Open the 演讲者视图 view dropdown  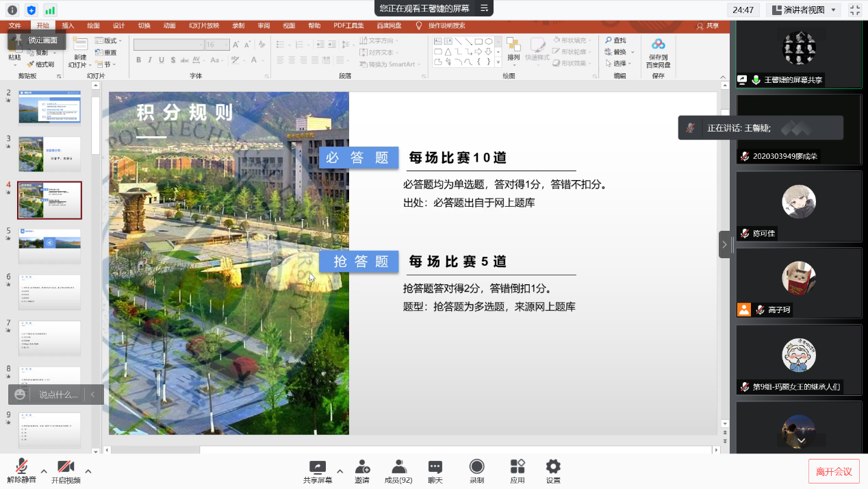click(803, 10)
